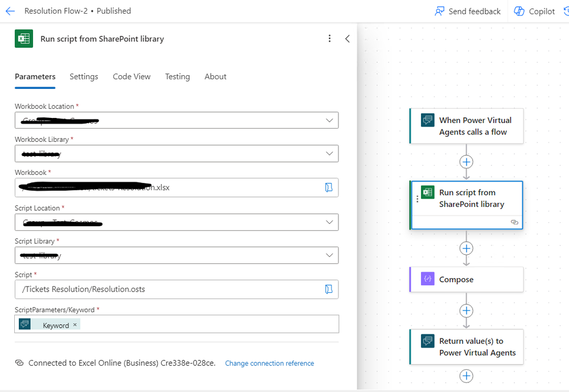Open the Workbook Library dropdown
Image resolution: width=569 pixels, height=392 pixels.
coord(329,154)
